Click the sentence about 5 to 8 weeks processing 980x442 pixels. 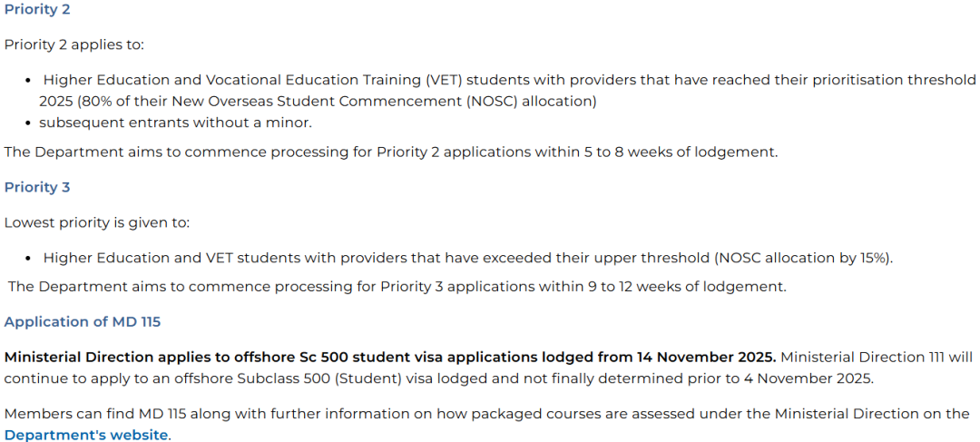(x=390, y=152)
